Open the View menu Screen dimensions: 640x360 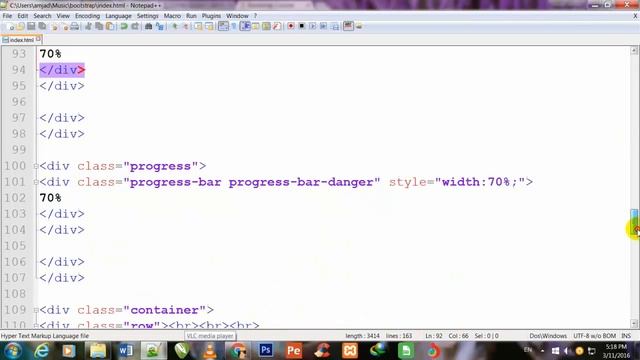tap(63, 16)
